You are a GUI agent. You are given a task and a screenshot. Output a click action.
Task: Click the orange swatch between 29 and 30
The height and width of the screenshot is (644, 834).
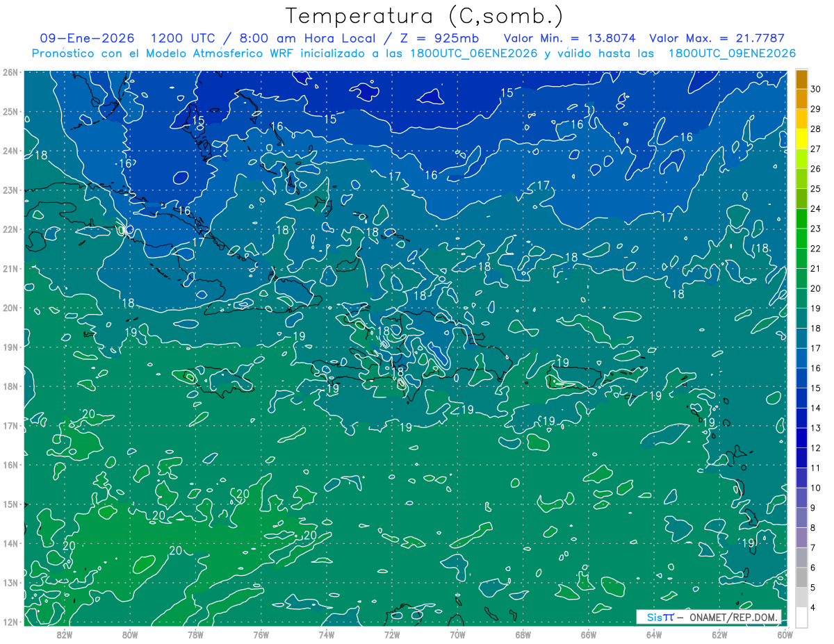(801, 99)
